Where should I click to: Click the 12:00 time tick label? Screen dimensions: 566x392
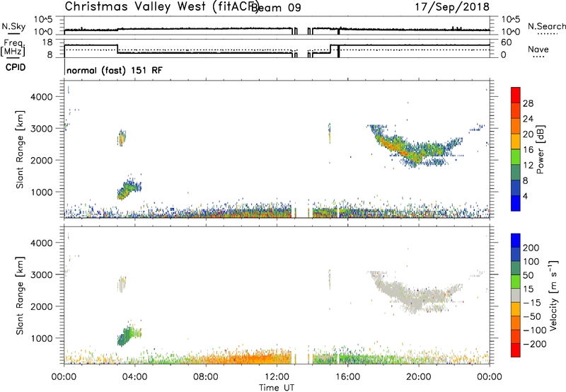277,377
